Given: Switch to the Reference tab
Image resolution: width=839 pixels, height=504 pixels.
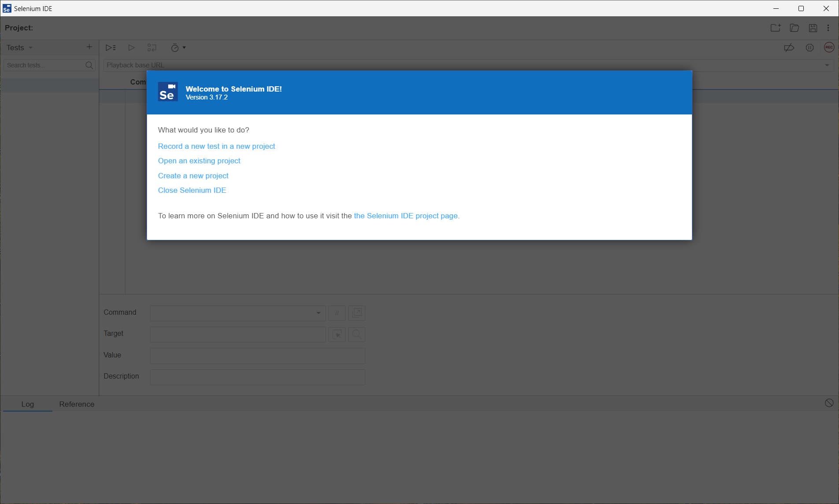Looking at the screenshot, I should [77, 404].
